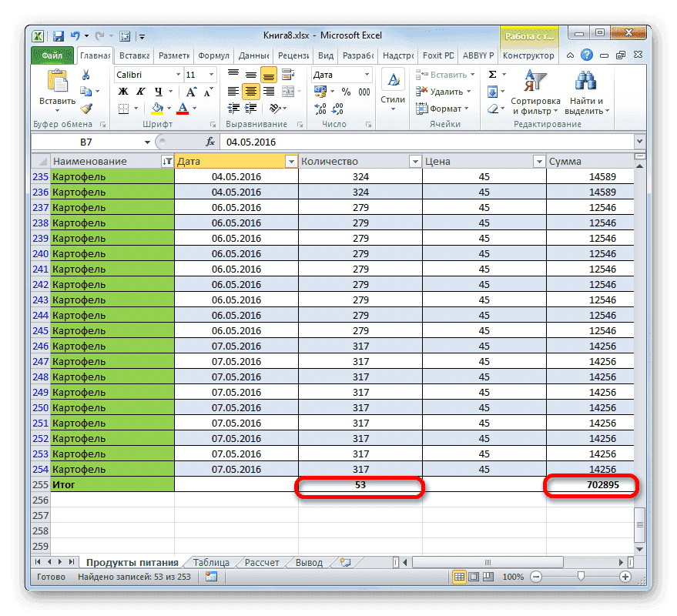This screenshot has height=616, width=677.
Task: Open the Дата column filter dropdown
Action: point(291,161)
